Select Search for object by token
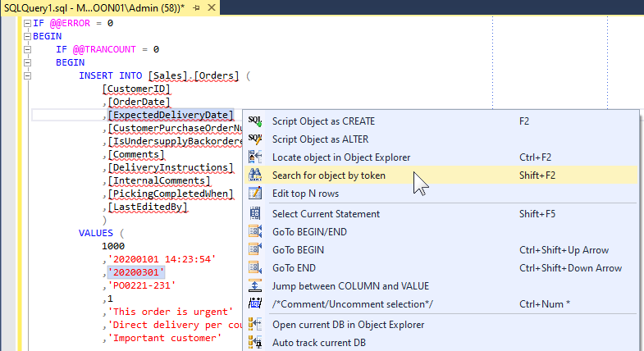 (441, 175)
